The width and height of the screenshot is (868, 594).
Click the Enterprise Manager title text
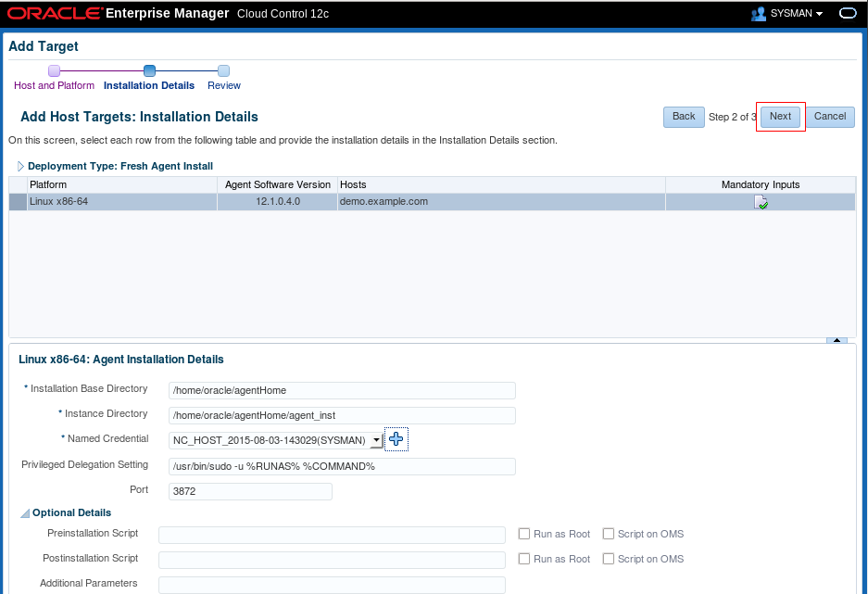167,13
